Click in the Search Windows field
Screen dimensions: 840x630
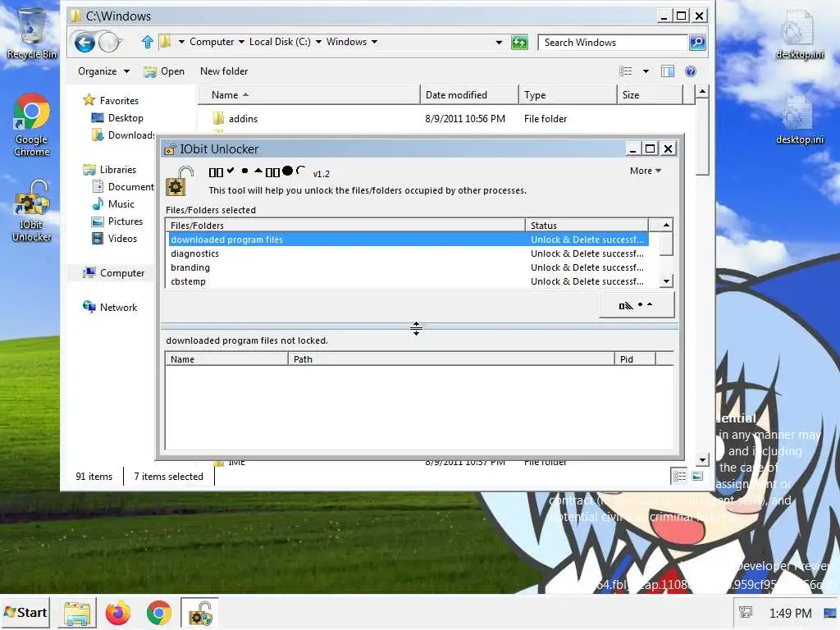pyautogui.click(x=613, y=43)
